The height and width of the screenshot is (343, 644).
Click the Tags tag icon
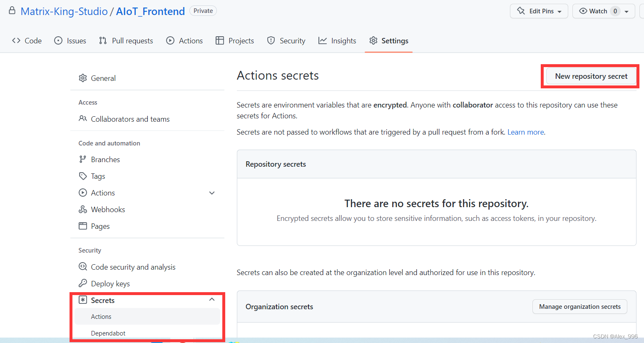pyautogui.click(x=83, y=176)
